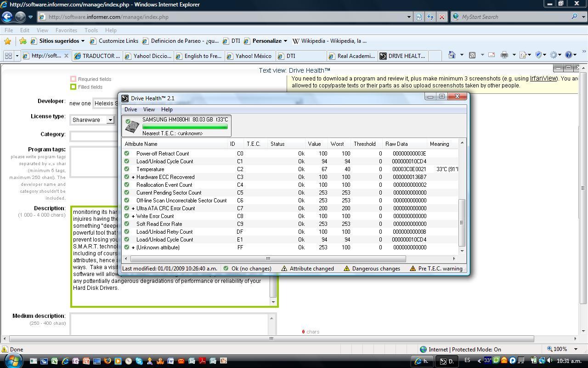Click the Home icon in IE toolbar

[452, 55]
